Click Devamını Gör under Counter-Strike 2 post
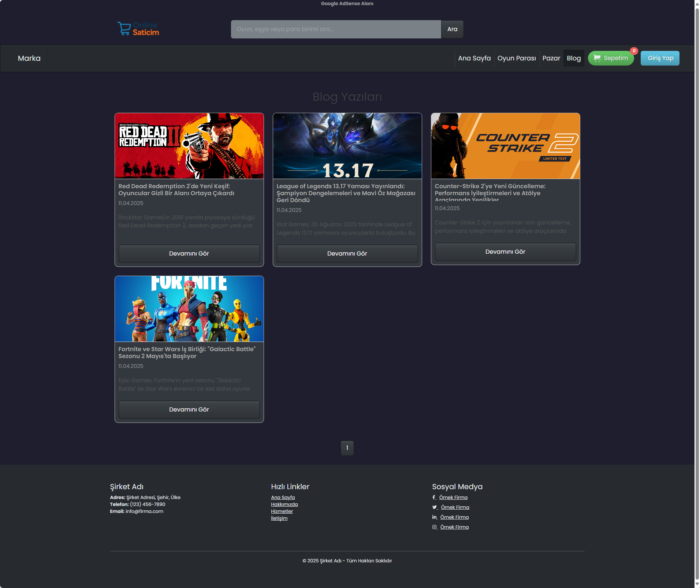This screenshot has width=700, height=588. tap(506, 252)
